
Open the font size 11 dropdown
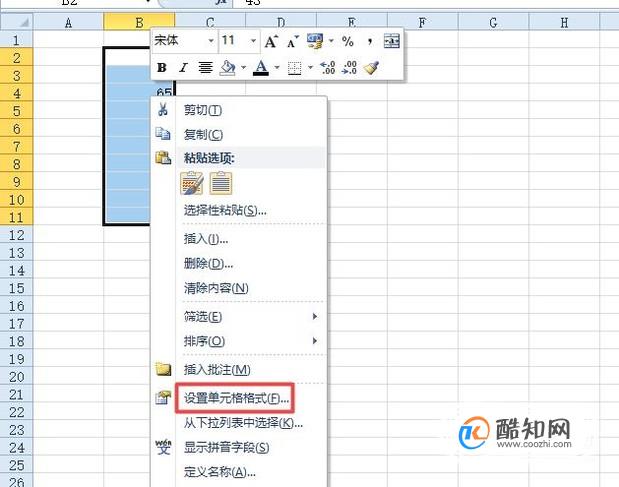click(253, 41)
